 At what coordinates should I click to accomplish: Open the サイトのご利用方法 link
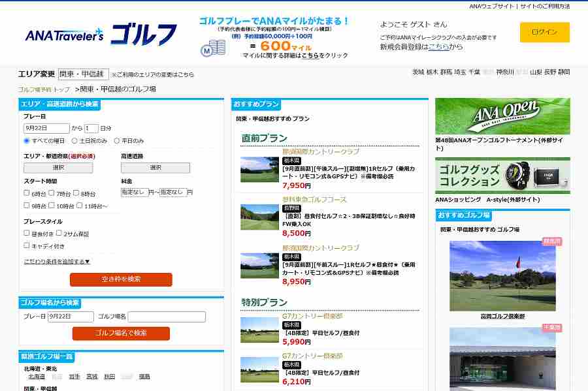pyautogui.click(x=546, y=7)
